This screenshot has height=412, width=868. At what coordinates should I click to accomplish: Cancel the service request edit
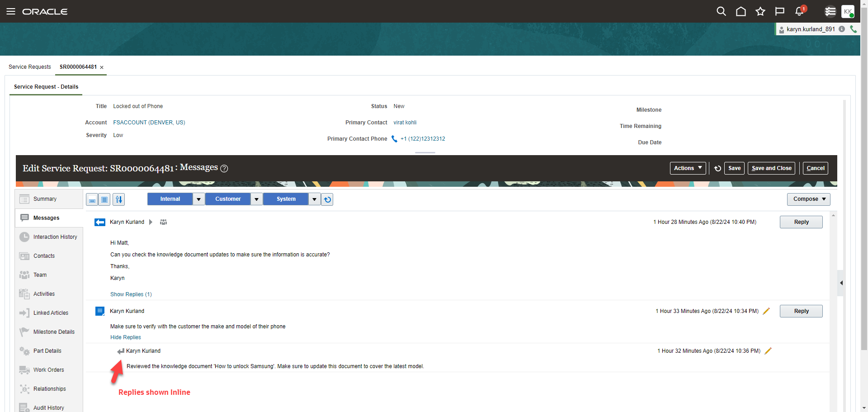[x=816, y=168]
